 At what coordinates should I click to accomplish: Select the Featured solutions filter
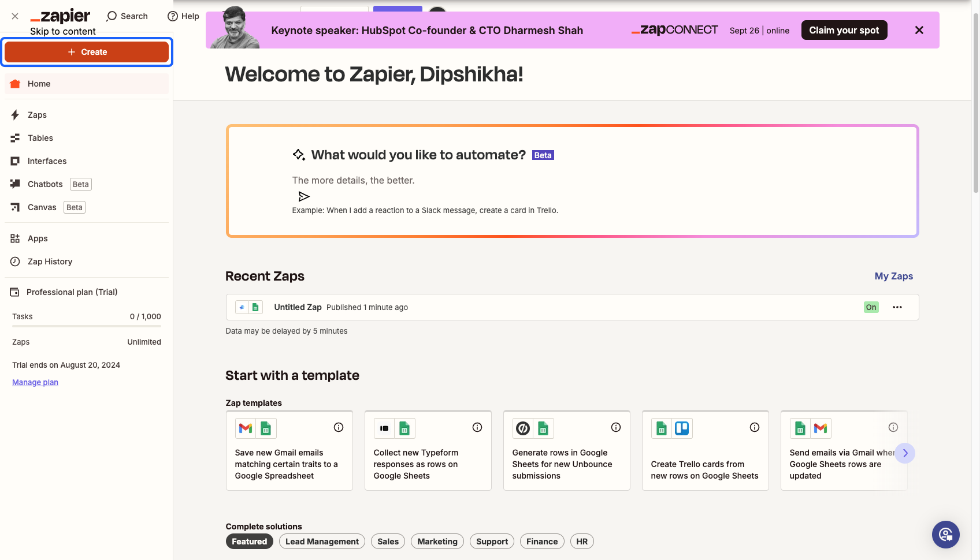click(250, 542)
